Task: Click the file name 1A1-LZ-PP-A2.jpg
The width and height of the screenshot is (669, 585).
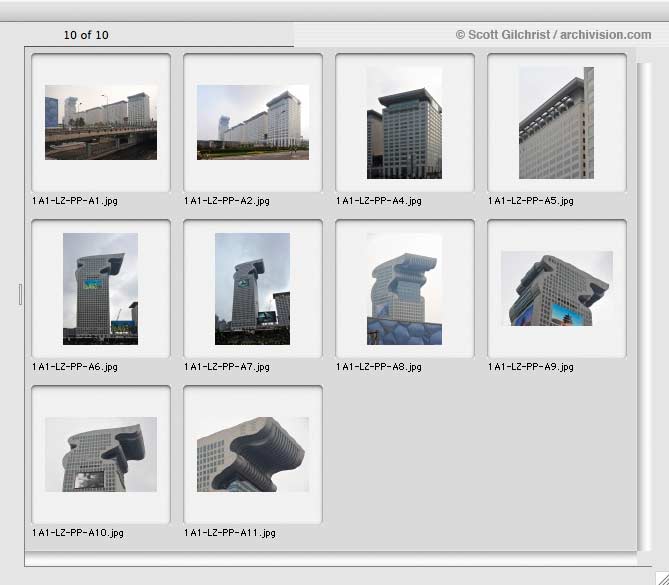Action: [227, 201]
